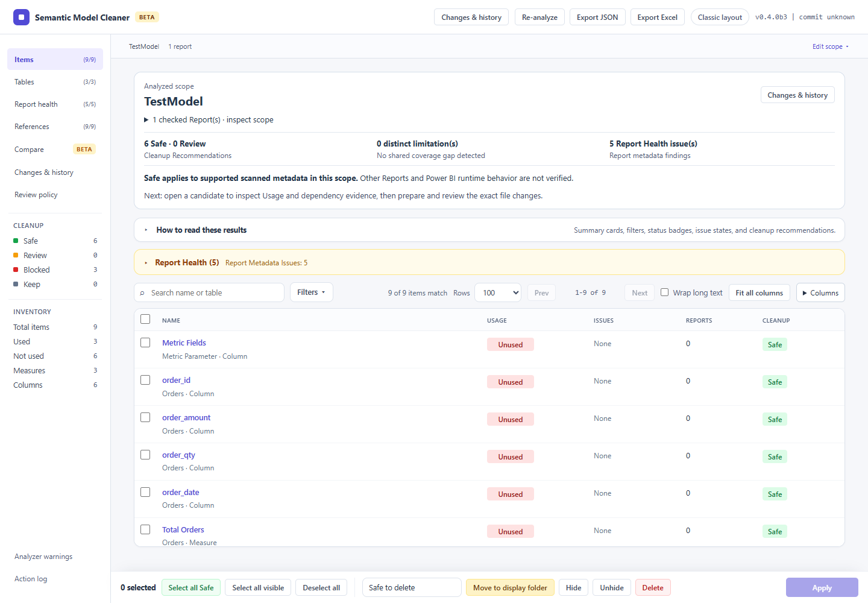Check the Metric Fields row checkbox
This screenshot has width=868, height=603.
coord(145,343)
